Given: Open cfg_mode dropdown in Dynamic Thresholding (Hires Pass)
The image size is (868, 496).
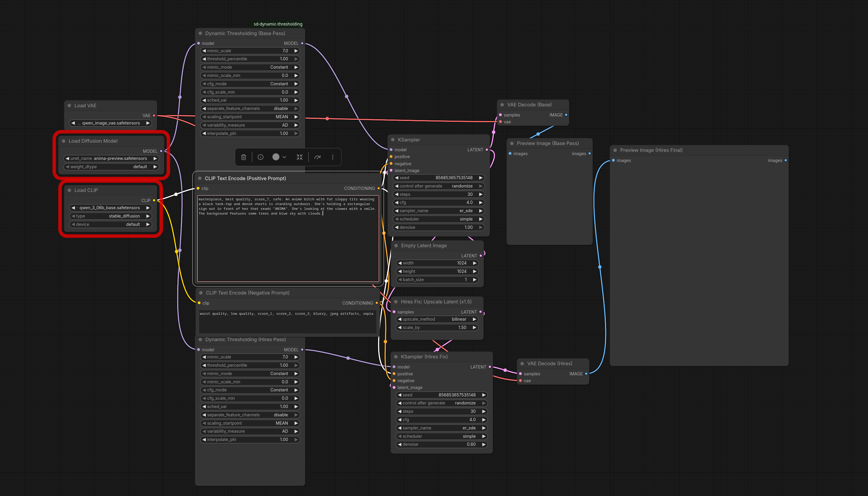Looking at the screenshot, I should pyautogui.click(x=250, y=390).
